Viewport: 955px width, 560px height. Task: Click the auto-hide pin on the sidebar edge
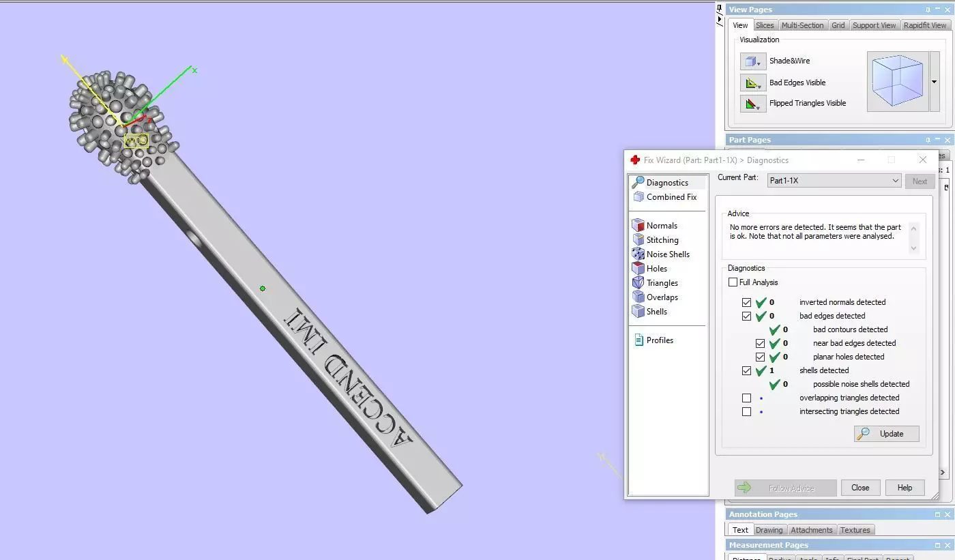pos(720,9)
